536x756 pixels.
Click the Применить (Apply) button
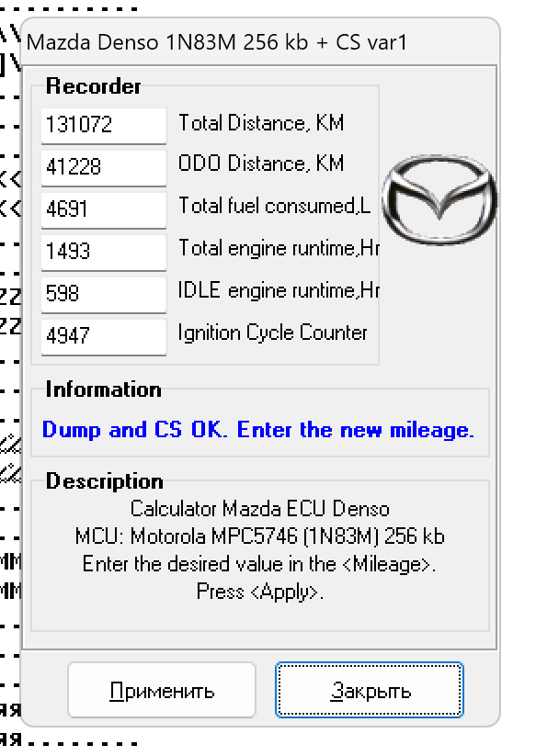pos(162,690)
